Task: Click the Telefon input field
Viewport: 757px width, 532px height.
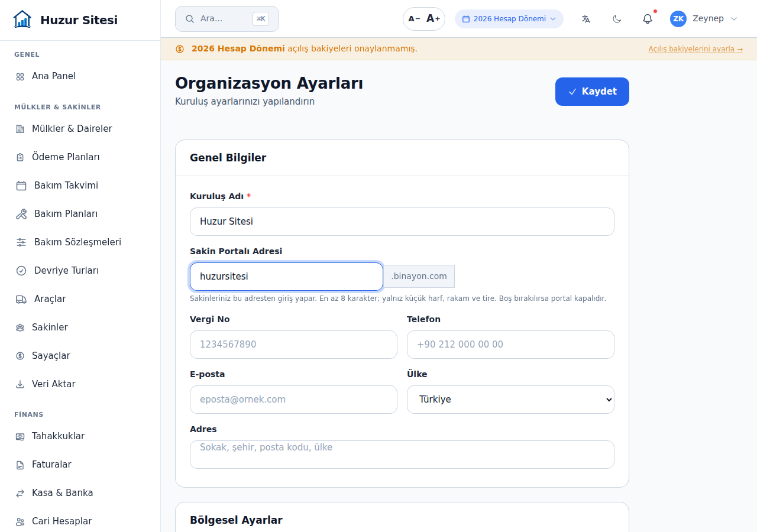Action: pyautogui.click(x=510, y=345)
